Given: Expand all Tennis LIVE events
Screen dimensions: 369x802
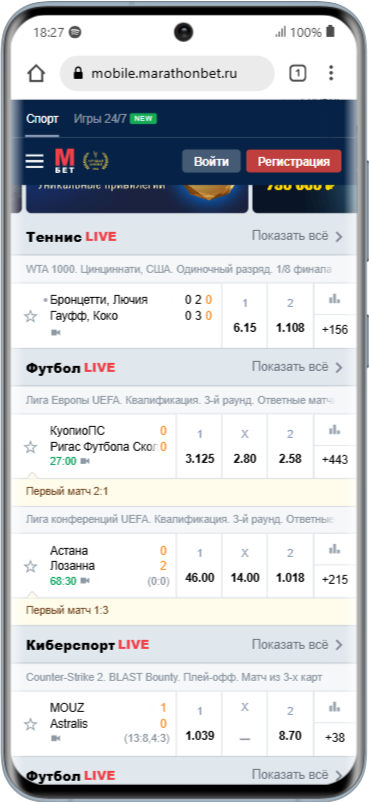Looking at the screenshot, I should 297,236.
